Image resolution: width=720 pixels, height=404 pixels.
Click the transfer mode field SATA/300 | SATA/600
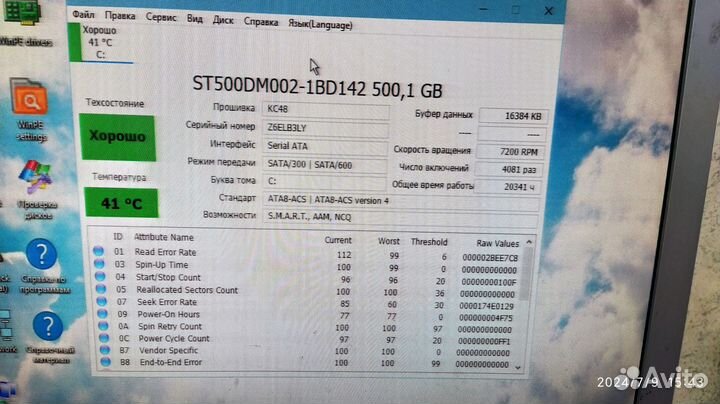point(325,165)
